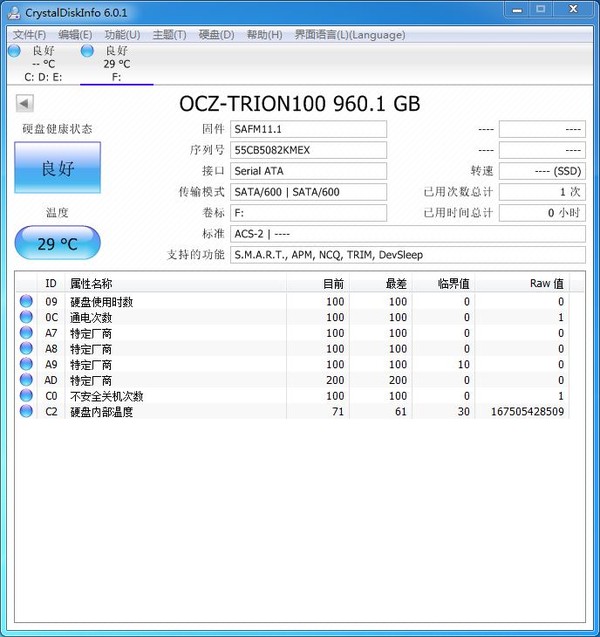Click status orb of row C2 硬盘内部温度

click(x=26, y=411)
